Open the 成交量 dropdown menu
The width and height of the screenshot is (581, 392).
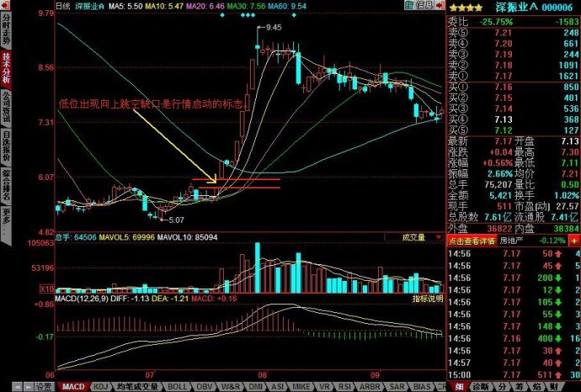[x=414, y=237]
